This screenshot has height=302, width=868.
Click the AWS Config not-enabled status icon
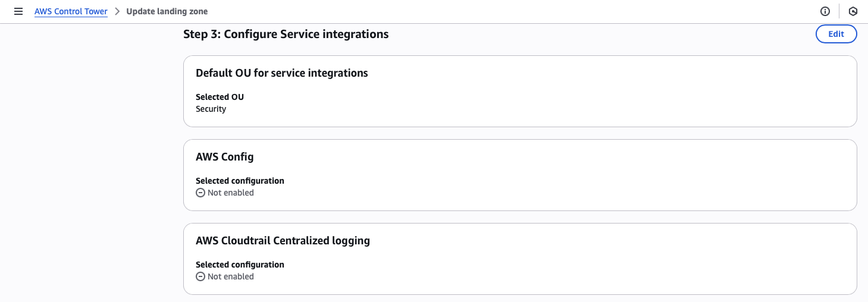tap(200, 193)
